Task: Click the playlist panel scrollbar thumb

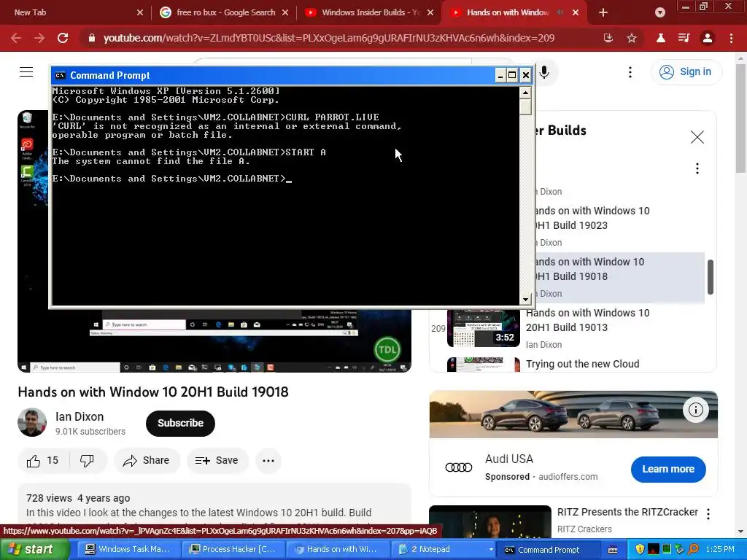Action: (x=711, y=277)
